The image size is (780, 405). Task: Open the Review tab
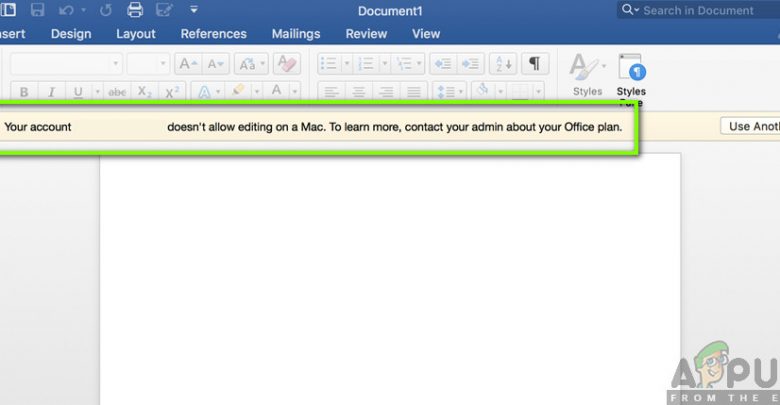click(x=366, y=34)
